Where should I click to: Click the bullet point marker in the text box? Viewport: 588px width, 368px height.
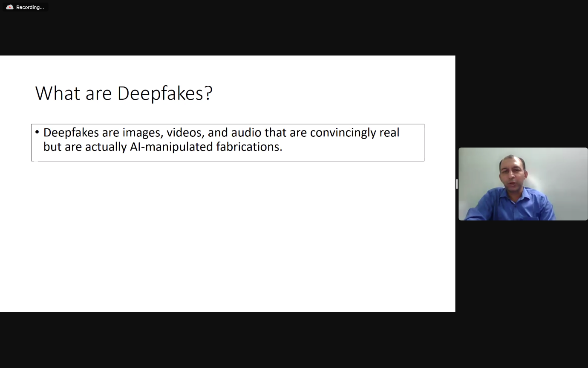pos(37,132)
